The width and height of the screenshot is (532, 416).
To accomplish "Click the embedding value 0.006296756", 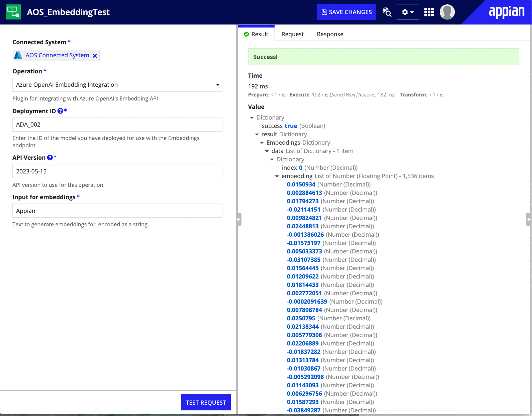I will (304, 394).
